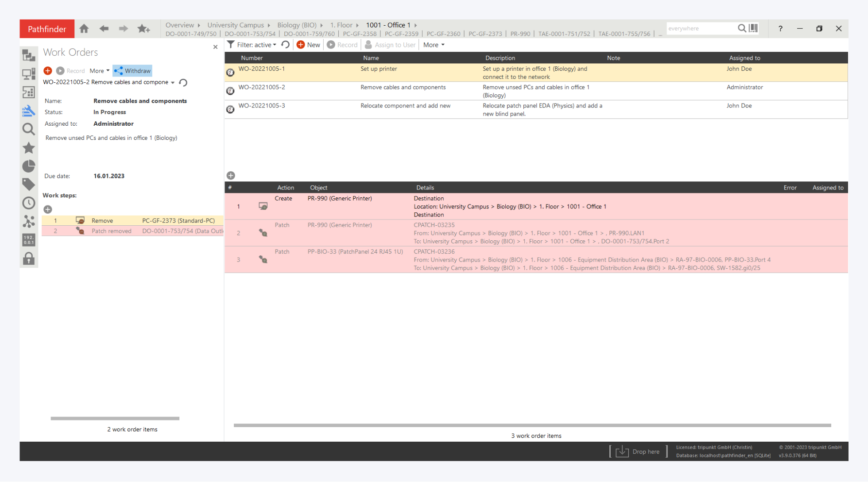The image size is (868, 482).
Task: Open the PC-GF-2373 object tab
Action: pyautogui.click(x=485, y=34)
